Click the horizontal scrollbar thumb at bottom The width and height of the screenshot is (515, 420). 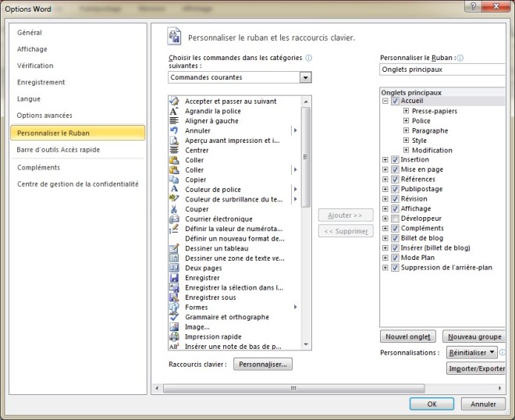point(293,388)
